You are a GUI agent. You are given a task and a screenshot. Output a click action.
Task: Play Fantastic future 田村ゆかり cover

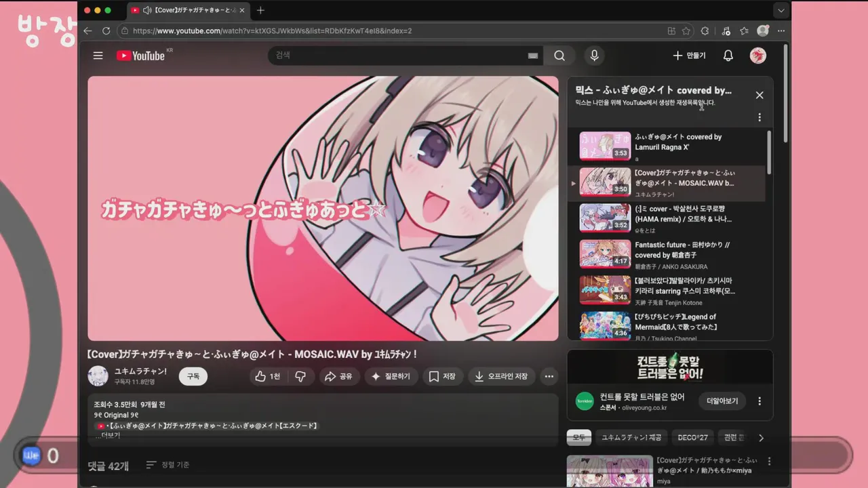click(667, 254)
